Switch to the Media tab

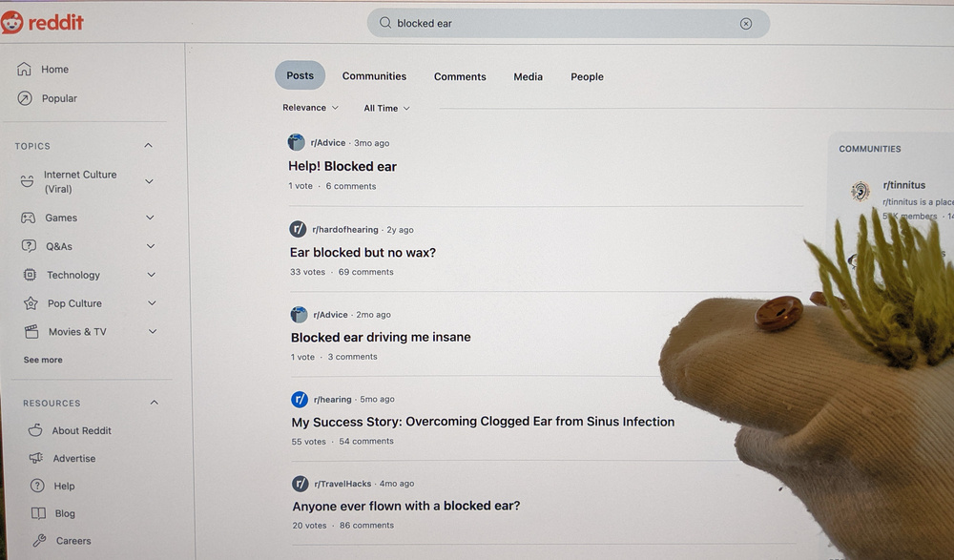(529, 76)
